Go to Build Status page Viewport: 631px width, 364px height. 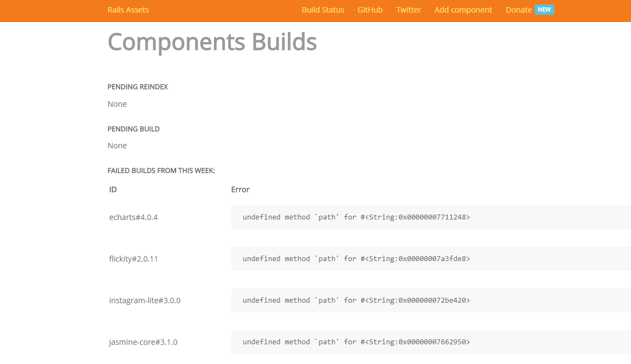point(323,10)
